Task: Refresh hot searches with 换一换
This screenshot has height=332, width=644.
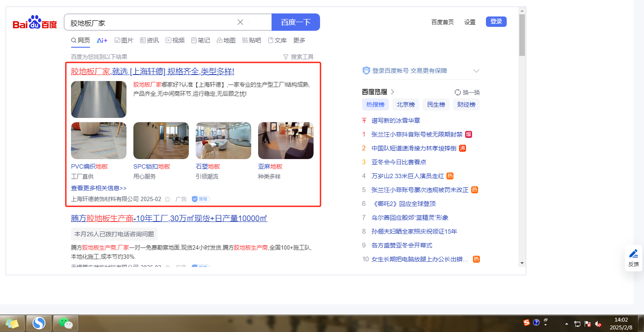Action: click(x=467, y=92)
